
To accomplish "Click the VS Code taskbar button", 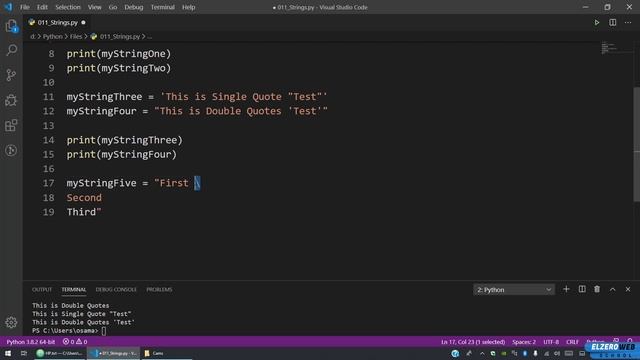I will coord(113,353).
